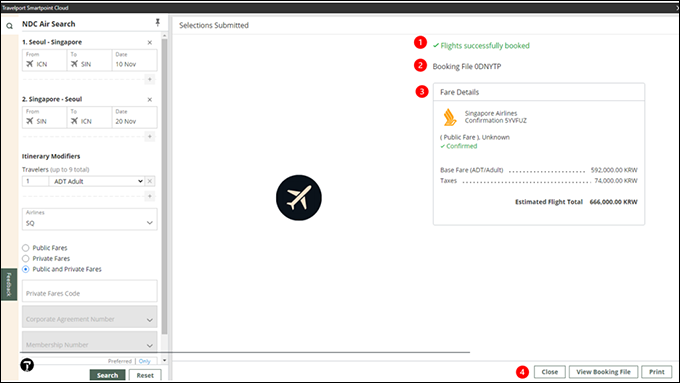Image resolution: width=680 pixels, height=383 pixels.
Task: Click the Base Fare 592,000.00 KRW value
Action: tap(614, 170)
